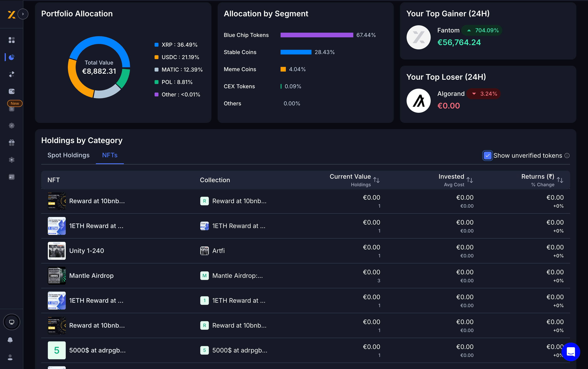Open the Unity 1-240 NFT thumbnail

(57, 251)
